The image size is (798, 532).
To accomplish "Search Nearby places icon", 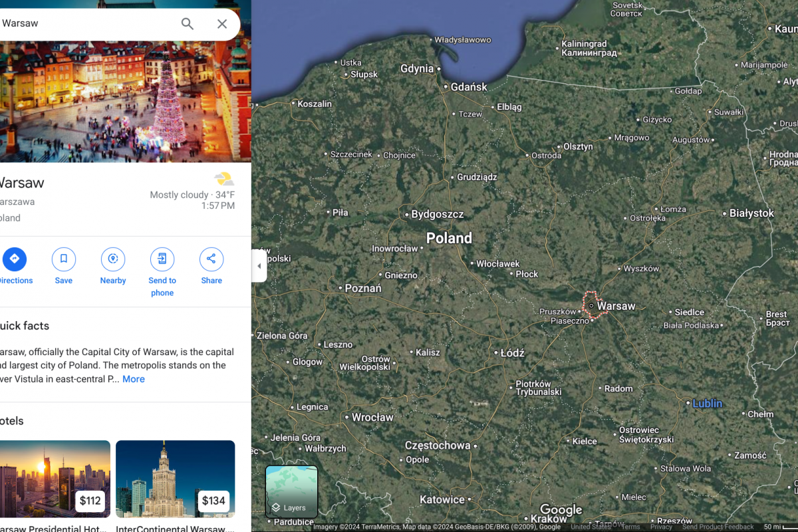I will pyautogui.click(x=113, y=259).
